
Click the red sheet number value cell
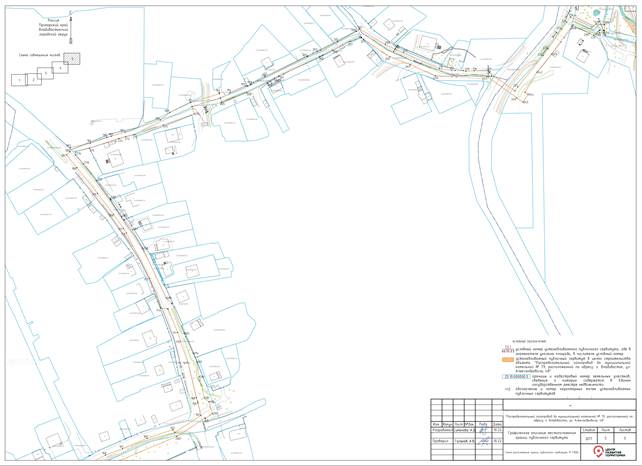pyautogui.click(x=606, y=438)
